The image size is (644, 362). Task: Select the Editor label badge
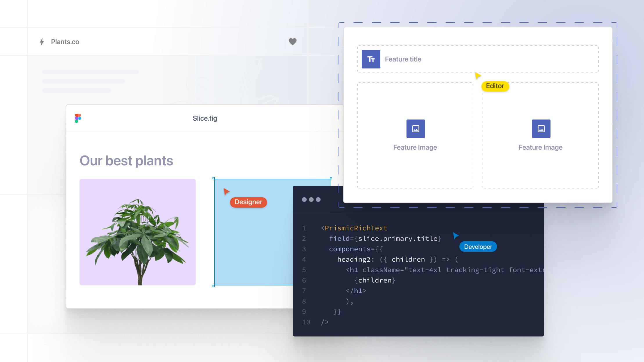tap(495, 86)
